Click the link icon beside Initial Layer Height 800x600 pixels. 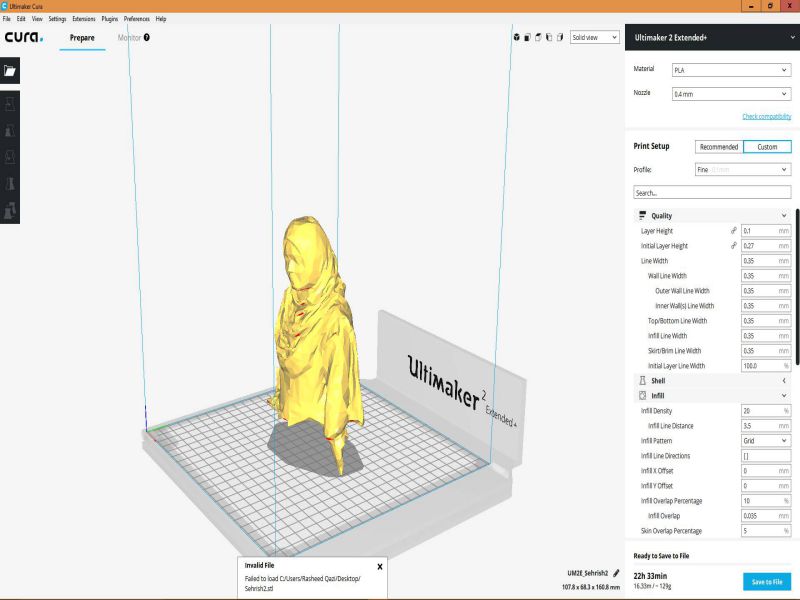[x=733, y=245]
